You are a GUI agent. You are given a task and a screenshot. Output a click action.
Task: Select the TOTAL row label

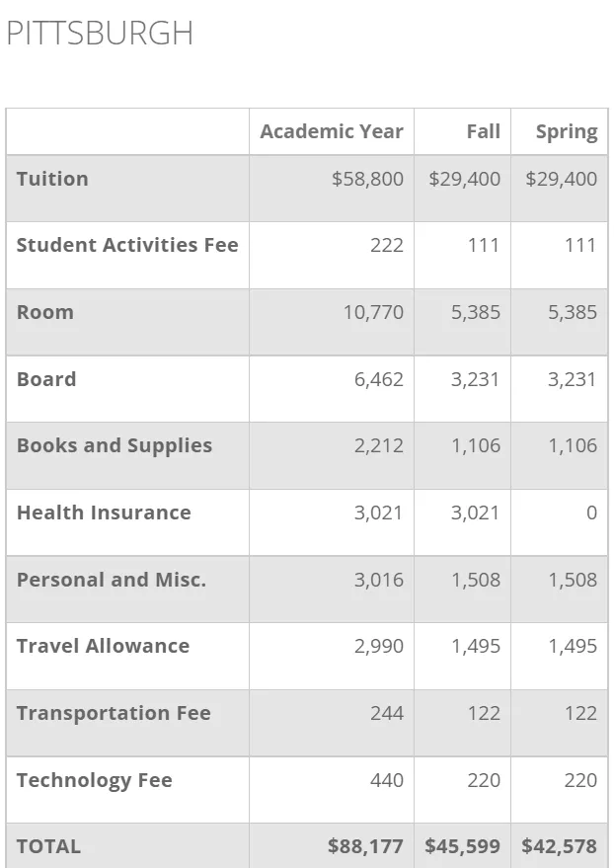pyautogui.click(x=48, y=846)
